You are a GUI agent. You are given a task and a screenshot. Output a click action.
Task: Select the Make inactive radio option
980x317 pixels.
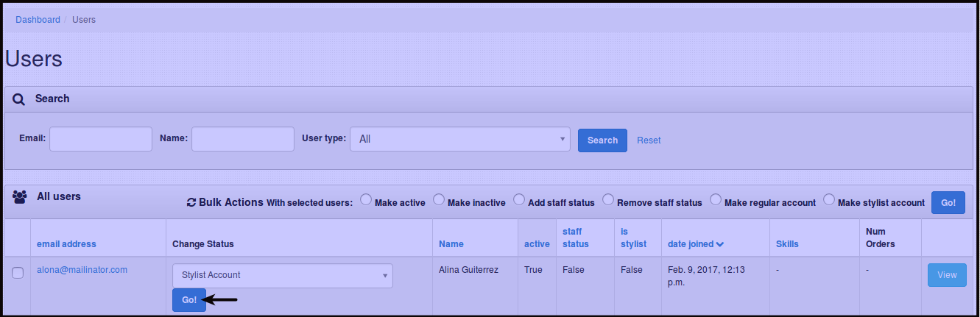439,200
